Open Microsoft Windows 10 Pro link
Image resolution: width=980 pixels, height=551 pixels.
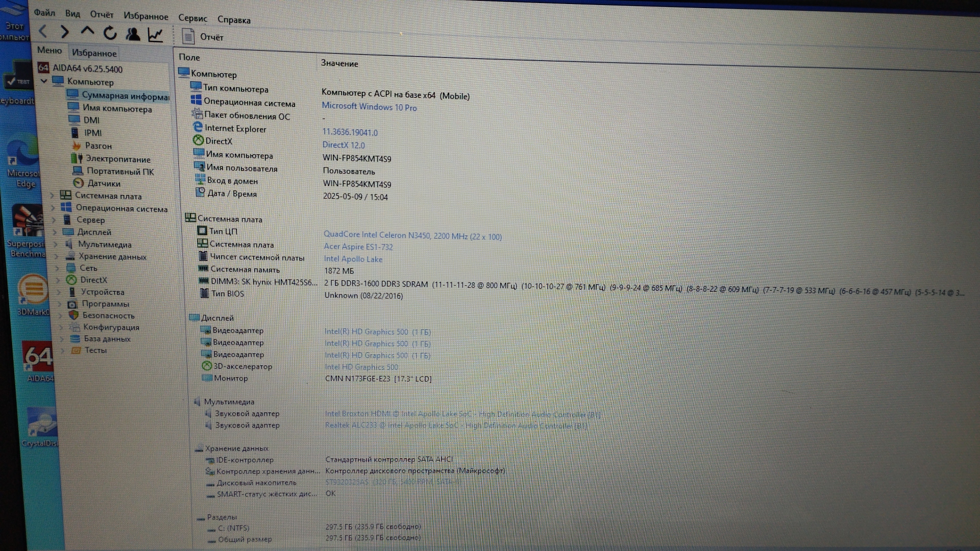pos(369,107)
